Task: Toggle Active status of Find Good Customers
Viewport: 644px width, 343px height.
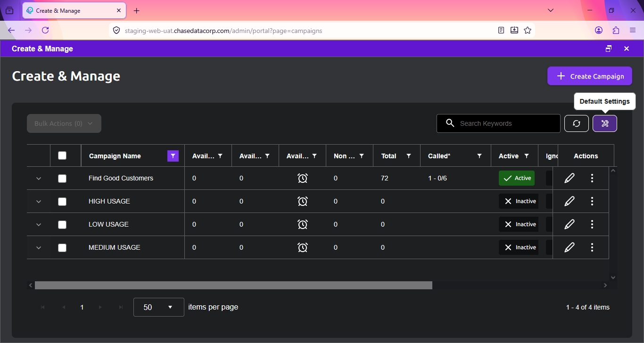Action: 517,178
